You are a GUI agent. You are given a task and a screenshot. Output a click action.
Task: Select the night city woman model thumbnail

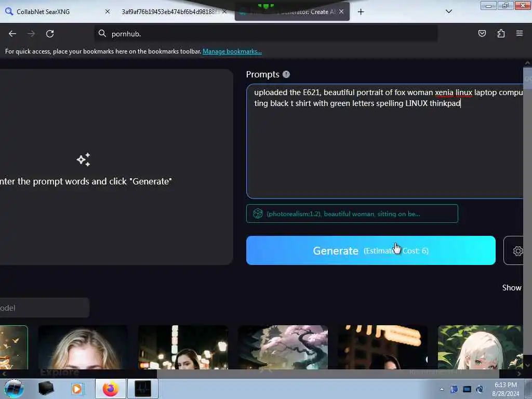[x=183, y=347]
